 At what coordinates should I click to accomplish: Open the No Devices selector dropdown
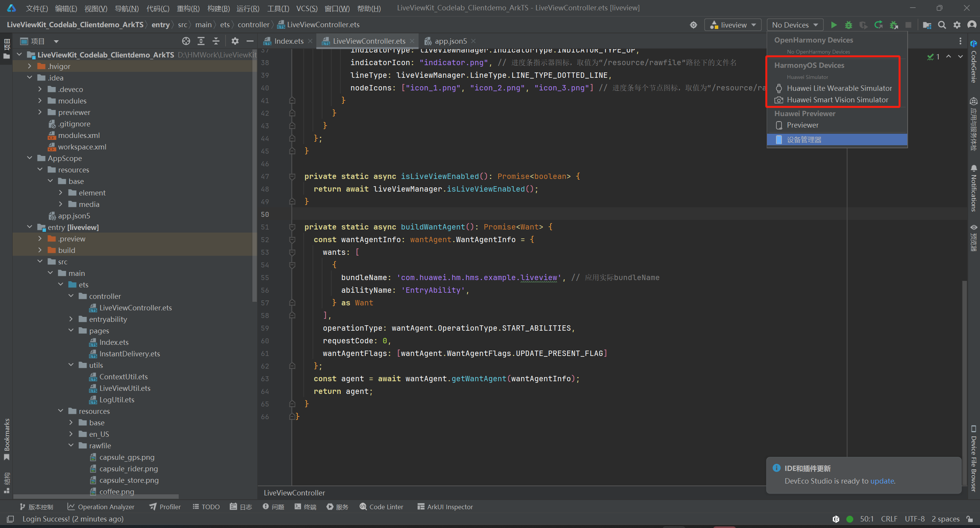(795, 25)
